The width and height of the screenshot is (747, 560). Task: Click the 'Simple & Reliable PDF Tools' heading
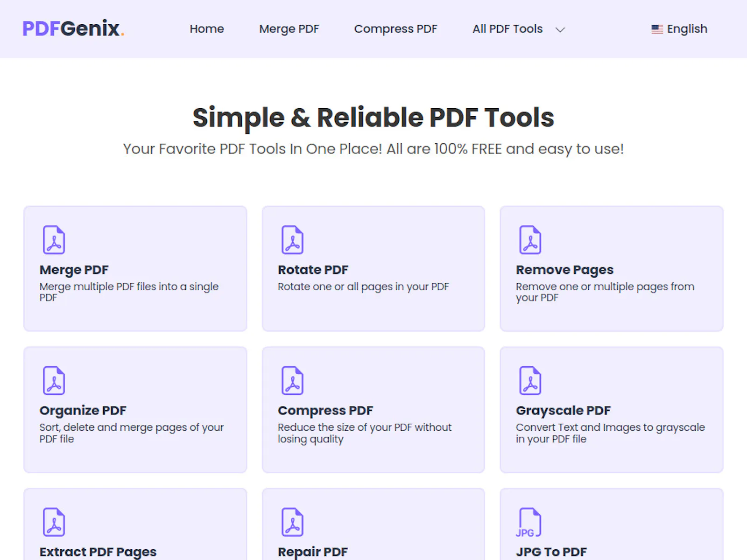pos(373,118)
